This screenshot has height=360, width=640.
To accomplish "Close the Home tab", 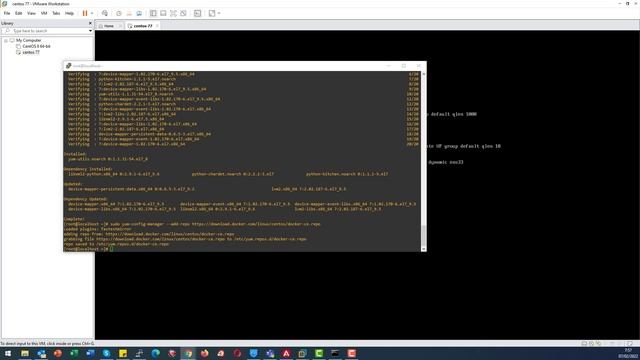I will pos(120,26).
